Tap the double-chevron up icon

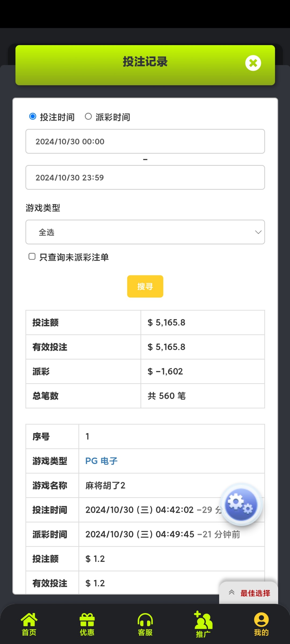(x=231, y=592)
